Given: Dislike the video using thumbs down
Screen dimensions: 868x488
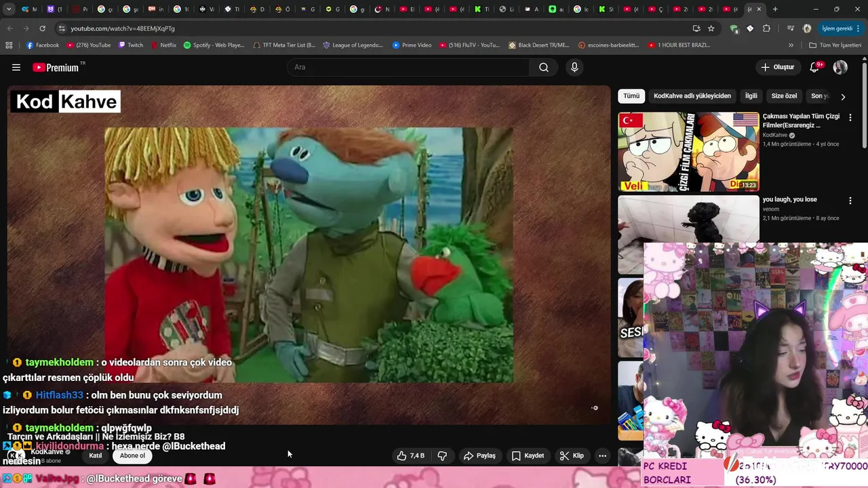Looking at the screenshot, I should pyautogui.click(x=442, y=455).
